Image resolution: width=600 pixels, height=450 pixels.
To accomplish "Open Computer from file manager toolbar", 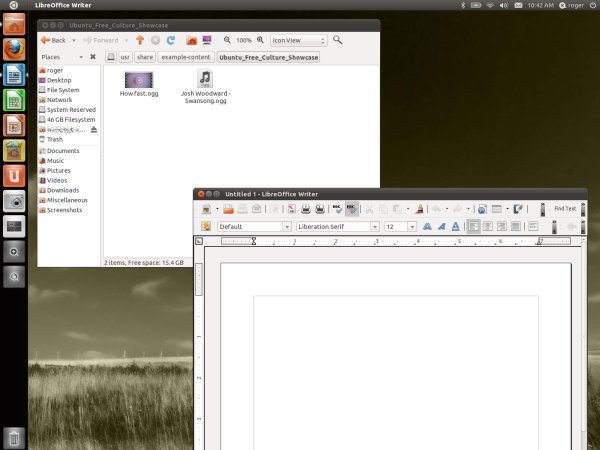I will tap(207, 40).
